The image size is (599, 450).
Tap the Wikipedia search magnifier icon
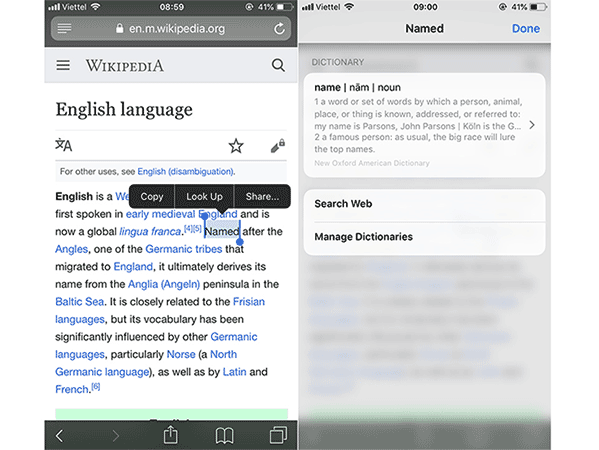click(x=278, y=65)
